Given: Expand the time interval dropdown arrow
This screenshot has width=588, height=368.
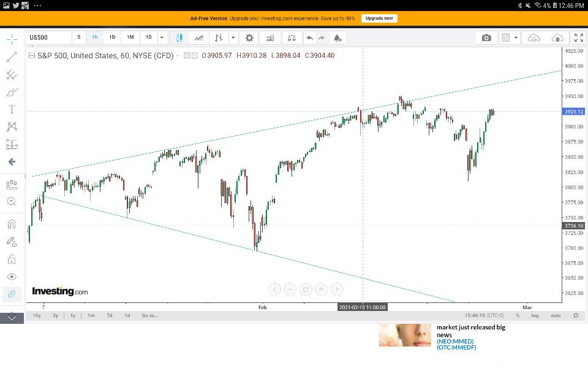Looking at the screenshot, I should click(162, 37).
